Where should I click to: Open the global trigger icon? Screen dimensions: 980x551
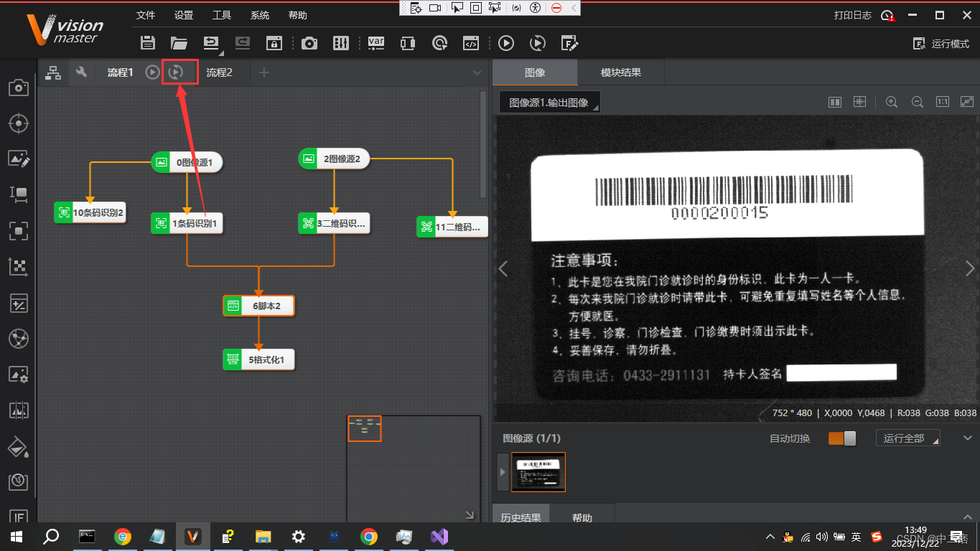pos(440,43)
